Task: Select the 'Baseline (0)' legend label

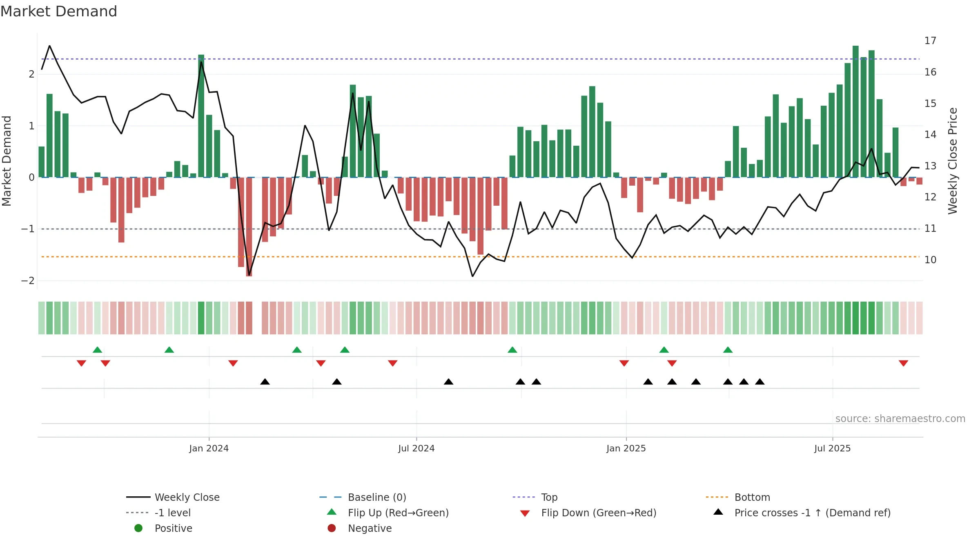Action: click(377, 497)
